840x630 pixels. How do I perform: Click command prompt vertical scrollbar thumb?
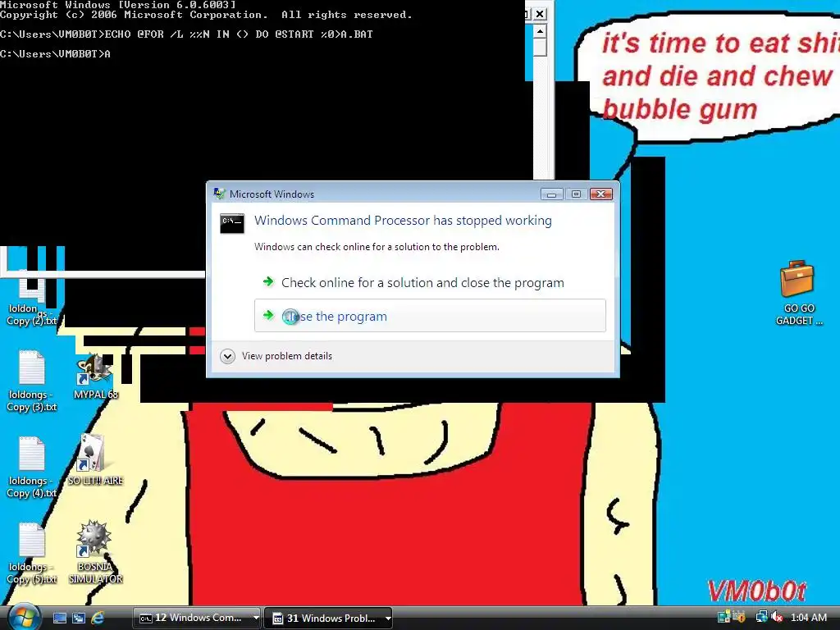click(540, 47)
